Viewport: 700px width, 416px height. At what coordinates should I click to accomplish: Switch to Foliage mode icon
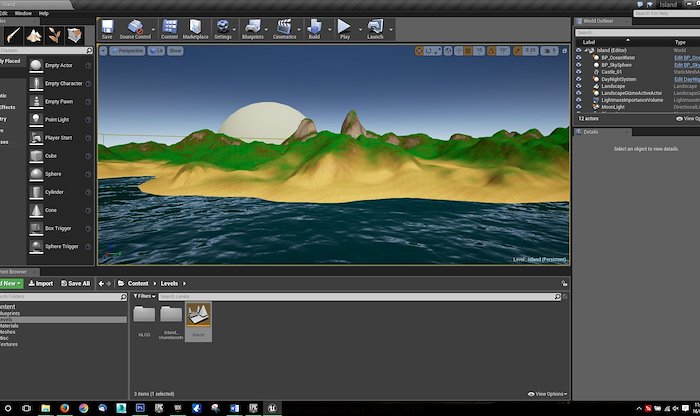(x=54, y=35)
